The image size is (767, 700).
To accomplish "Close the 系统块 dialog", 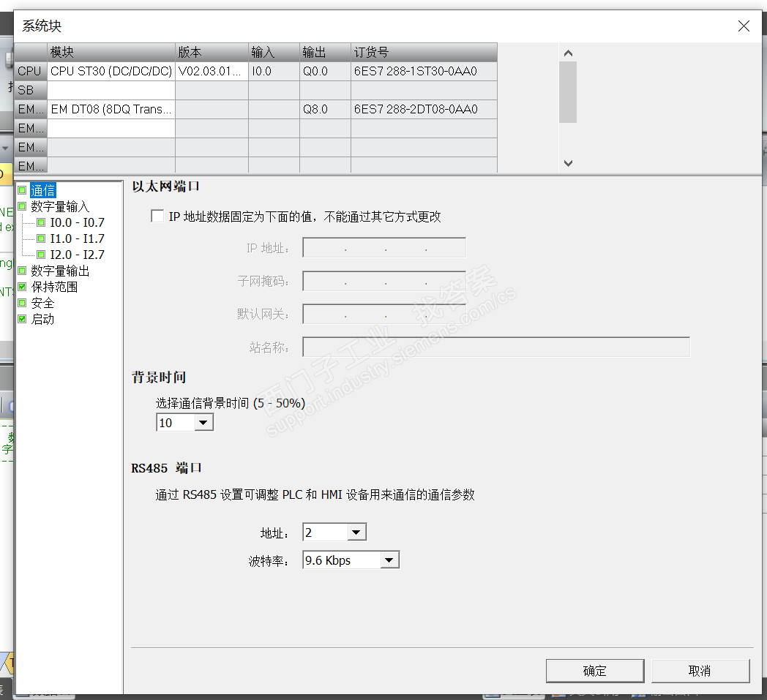I will (744, 26).
